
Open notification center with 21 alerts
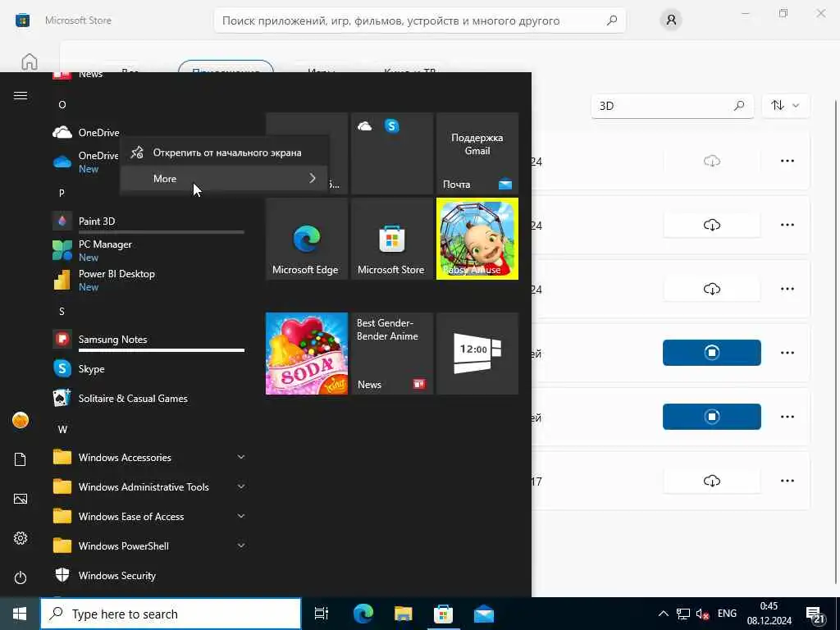[x=816, y=614]
